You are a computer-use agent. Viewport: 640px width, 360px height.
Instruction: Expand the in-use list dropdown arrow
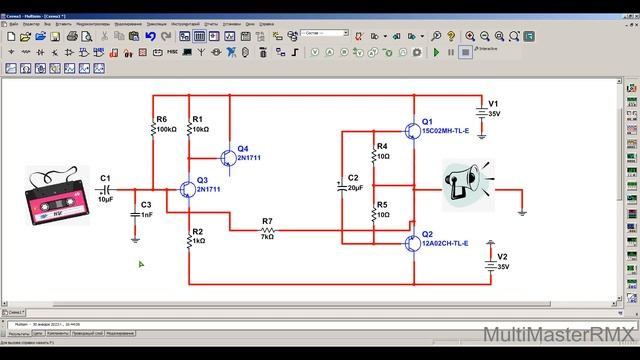(346, 33)
